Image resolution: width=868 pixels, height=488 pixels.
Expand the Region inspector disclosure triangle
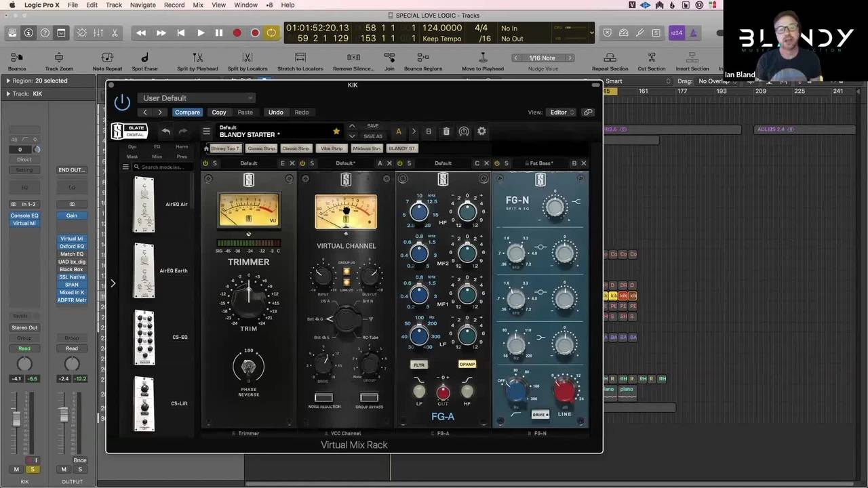pos(8,81)
